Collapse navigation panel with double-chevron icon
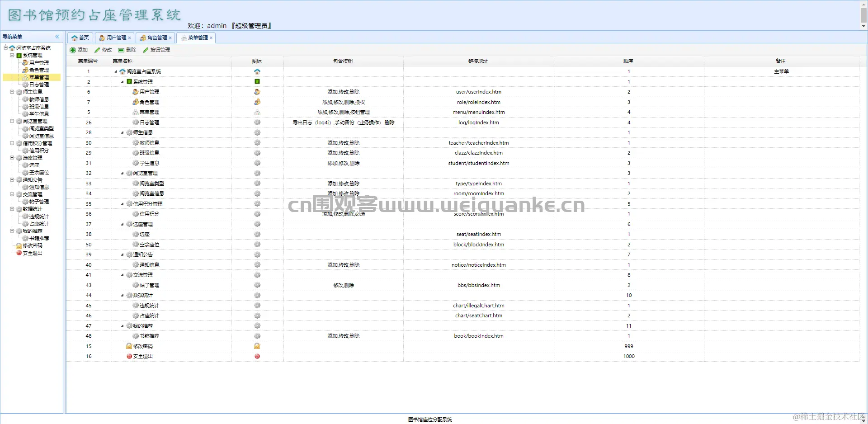This screenshot has width=868, height=424. [x=57, y=37]
